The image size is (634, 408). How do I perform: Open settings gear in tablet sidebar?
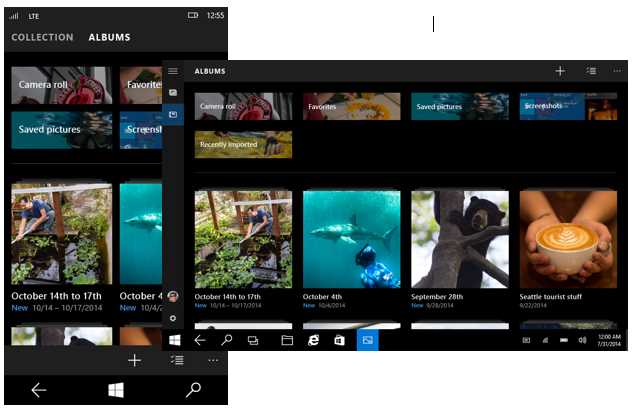173,318
